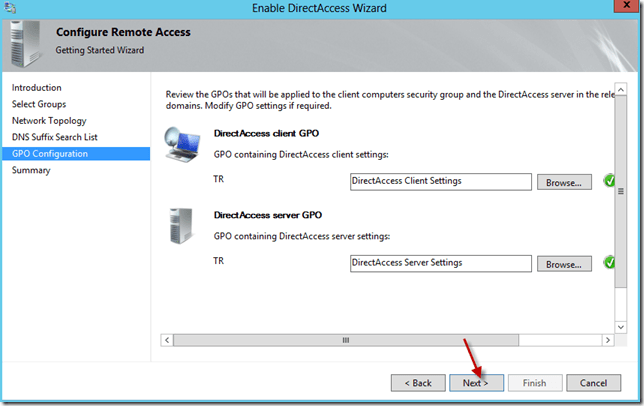Click the DirectAccess server GPO tower icon
Viewport: 644px width, 406px height.
click(182, 227)
